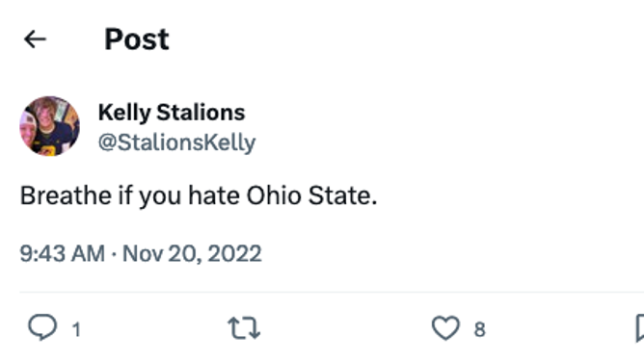The width and height of the screenshot is (644, 362).
Task: Bookmark the post via the bookmark icon
Action: (x=639, y=328)
